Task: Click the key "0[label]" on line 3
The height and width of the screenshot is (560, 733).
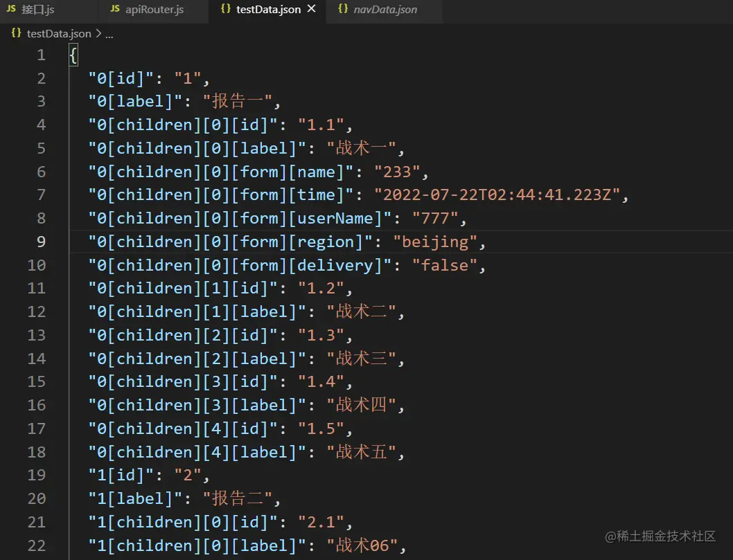Action: coord(135,101)
